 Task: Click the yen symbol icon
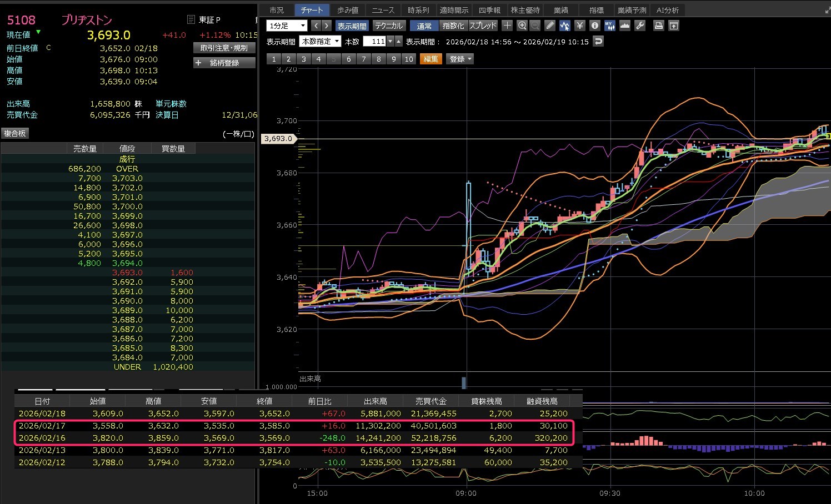click(x=580, y=26)
